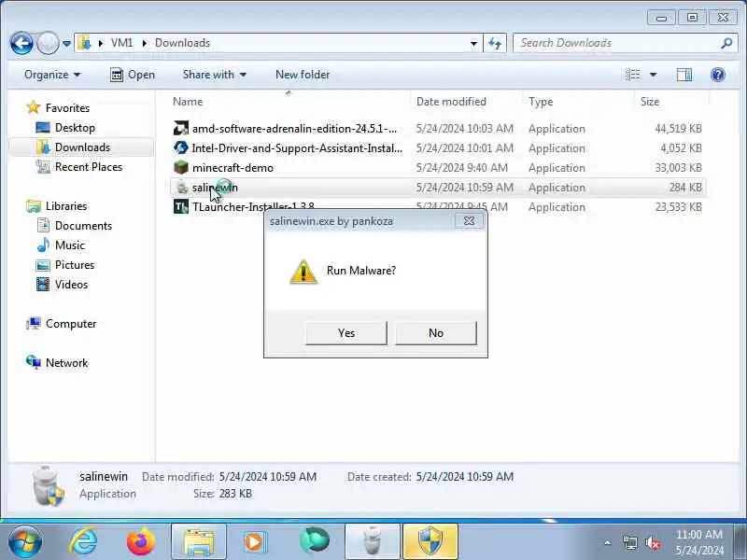Viewport: 747px width, 560px height.
Task: Select the amd-software-adrenalin-edition file
Action: pos(294,129)
